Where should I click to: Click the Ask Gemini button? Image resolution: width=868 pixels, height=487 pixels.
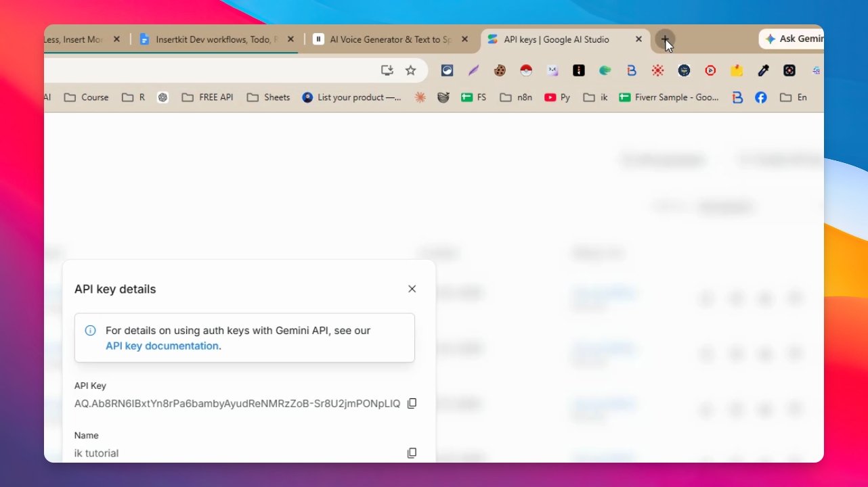click(x=791, y=39)
